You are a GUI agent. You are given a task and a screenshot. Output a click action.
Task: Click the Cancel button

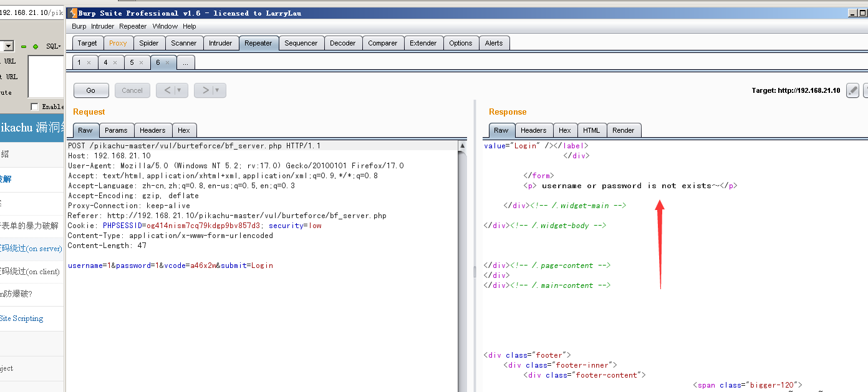coord(132,90)
